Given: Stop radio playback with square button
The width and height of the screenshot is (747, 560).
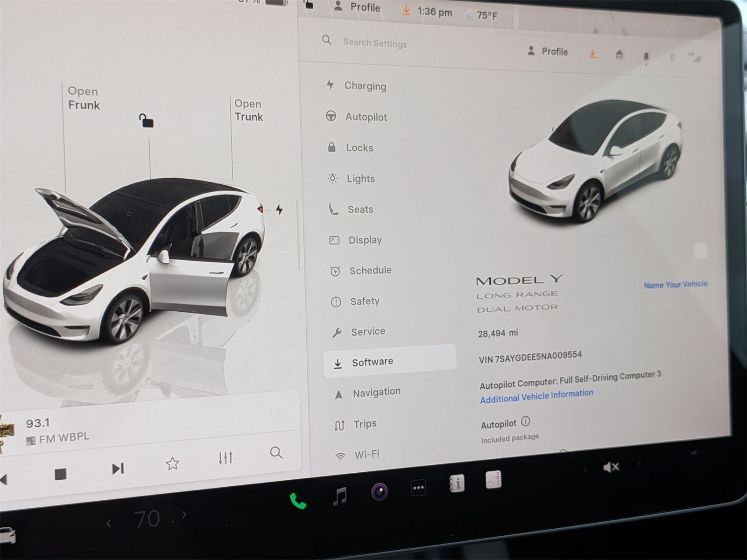Looking at the screenshot, I should [61, 475].
